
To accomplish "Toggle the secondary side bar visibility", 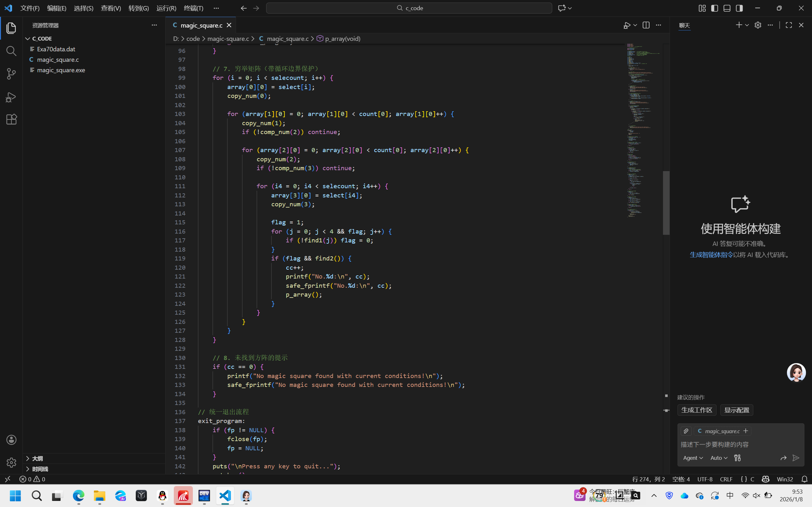I will point(739,8).
